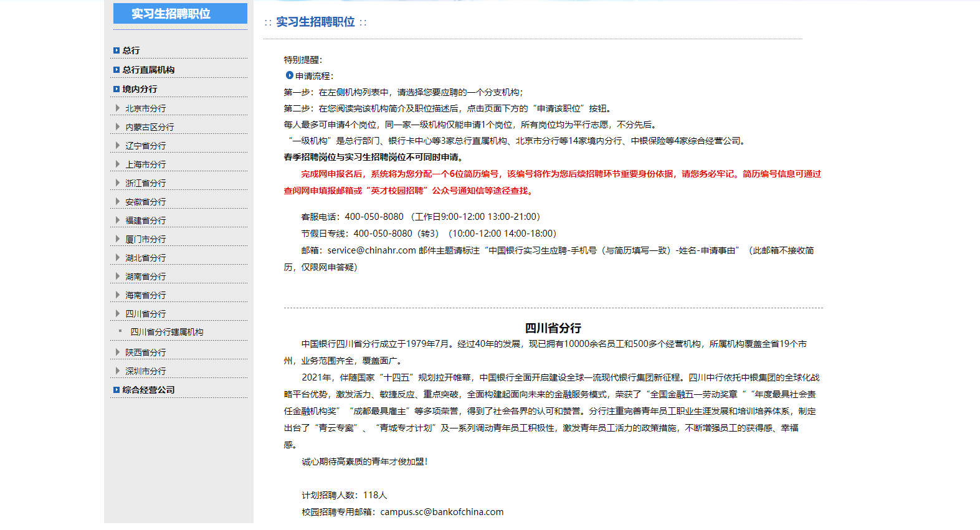Click the blue square icon beside 总行

click(117, 50)
